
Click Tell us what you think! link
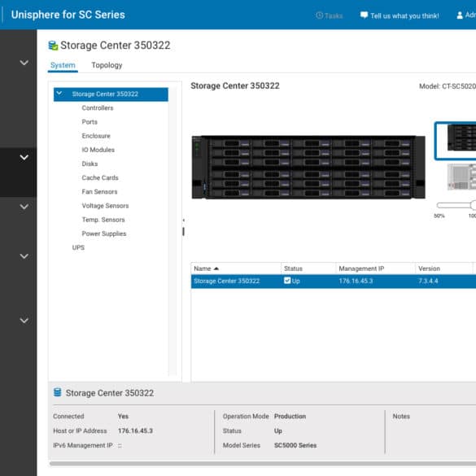tap(404, 15)
